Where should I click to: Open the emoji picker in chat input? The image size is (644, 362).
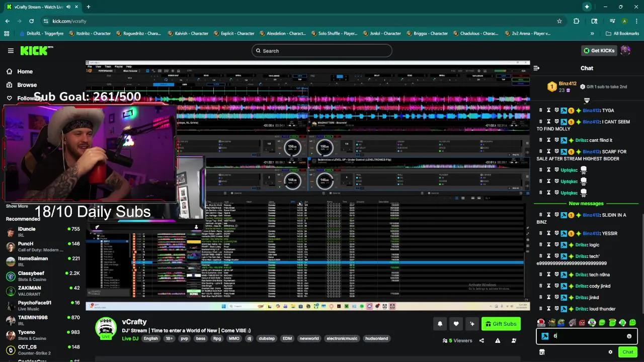(x=629, y=336)
